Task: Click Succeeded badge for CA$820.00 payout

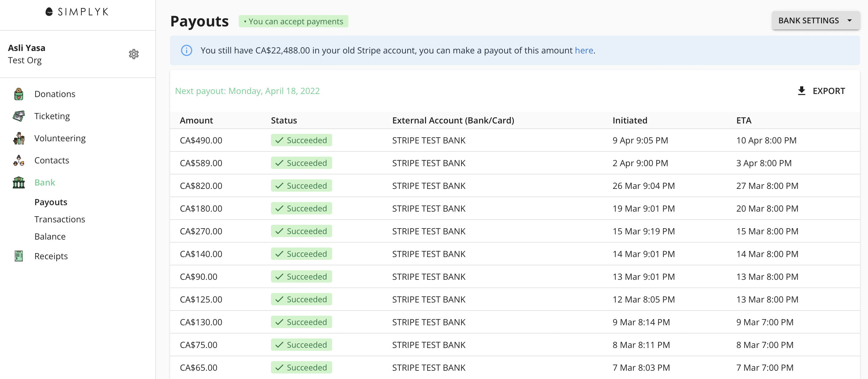Action: pyautogui.click(x=301, y=186)
